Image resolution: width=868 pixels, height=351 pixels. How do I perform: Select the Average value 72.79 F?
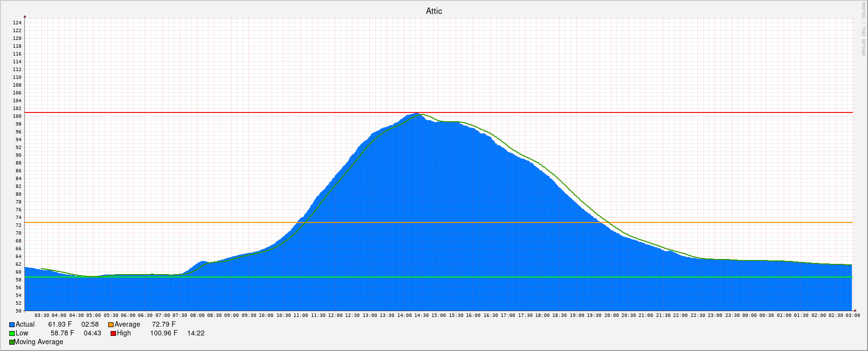[x=164, y=325]
